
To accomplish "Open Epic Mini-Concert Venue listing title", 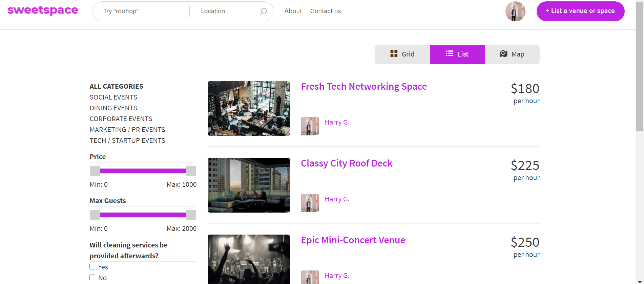I will (353, 240).
